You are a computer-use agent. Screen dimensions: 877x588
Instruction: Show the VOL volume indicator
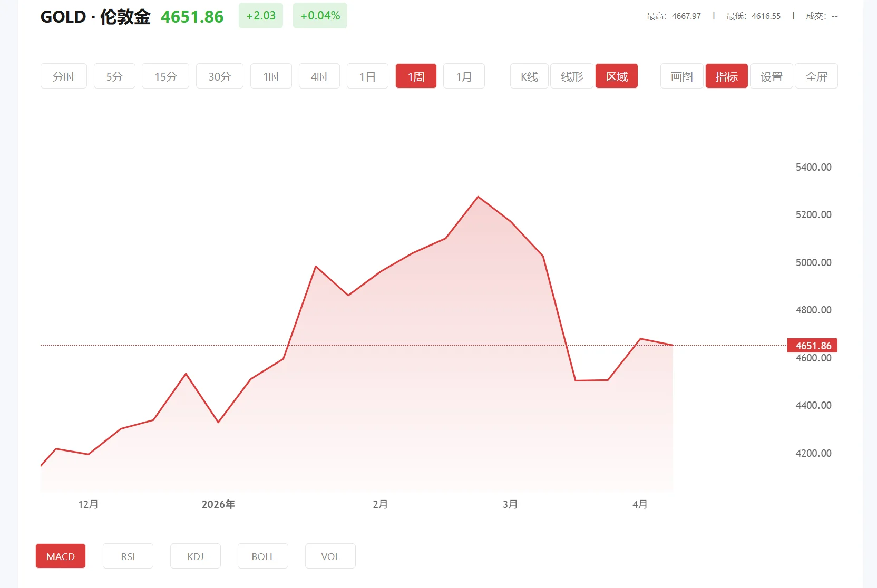330,556
